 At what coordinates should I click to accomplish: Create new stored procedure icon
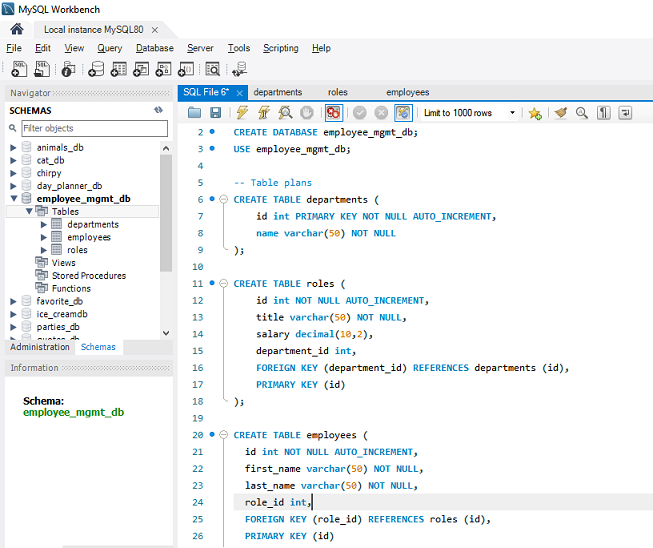(x=163, y=69)
